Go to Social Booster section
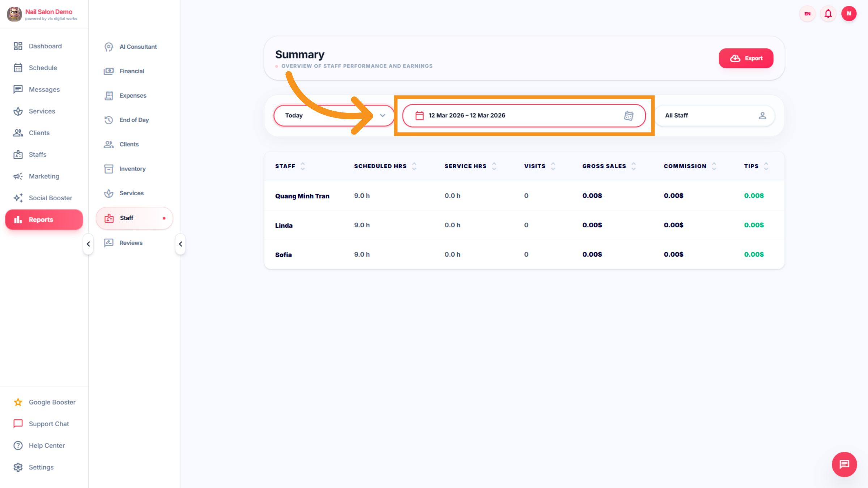Image resolution: width=868 pixels, height=488 pixels. [x=50, y=198]
